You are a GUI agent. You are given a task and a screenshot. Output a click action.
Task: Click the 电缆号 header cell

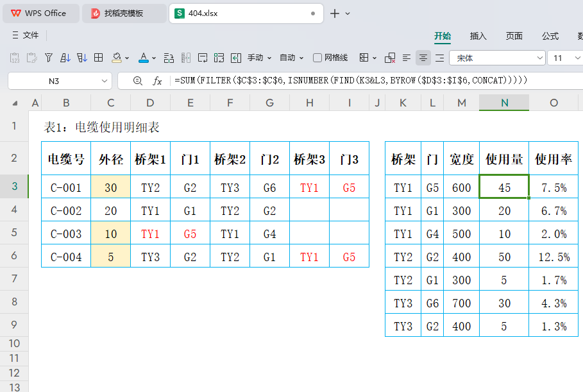(x=66, y=159)
